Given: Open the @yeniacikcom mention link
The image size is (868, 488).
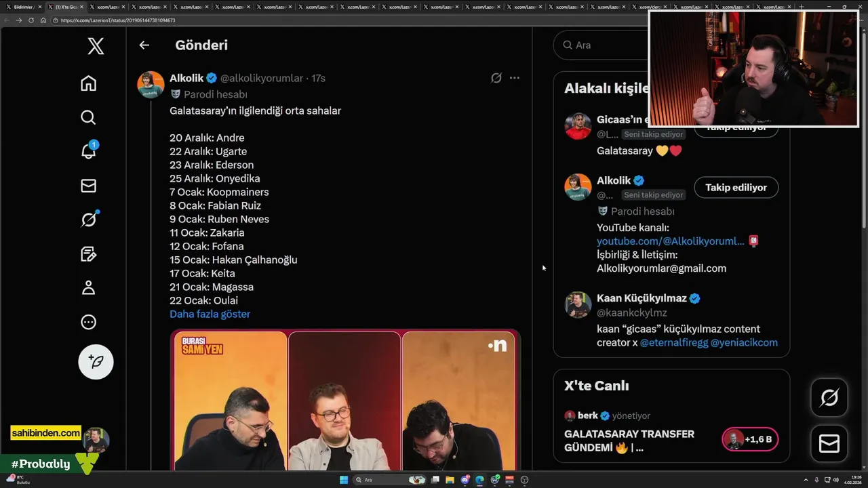Looking at the screenshot, I should tap(744, 342).
